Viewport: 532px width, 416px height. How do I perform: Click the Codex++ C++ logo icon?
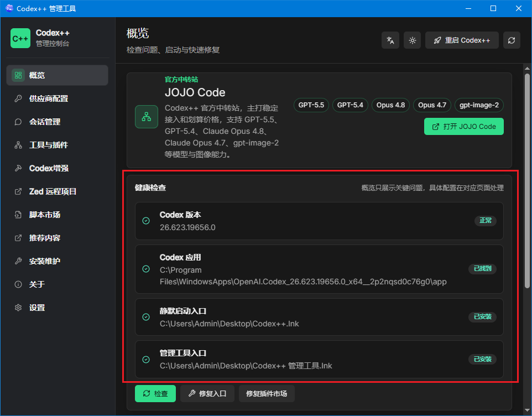tap(20, 38)
